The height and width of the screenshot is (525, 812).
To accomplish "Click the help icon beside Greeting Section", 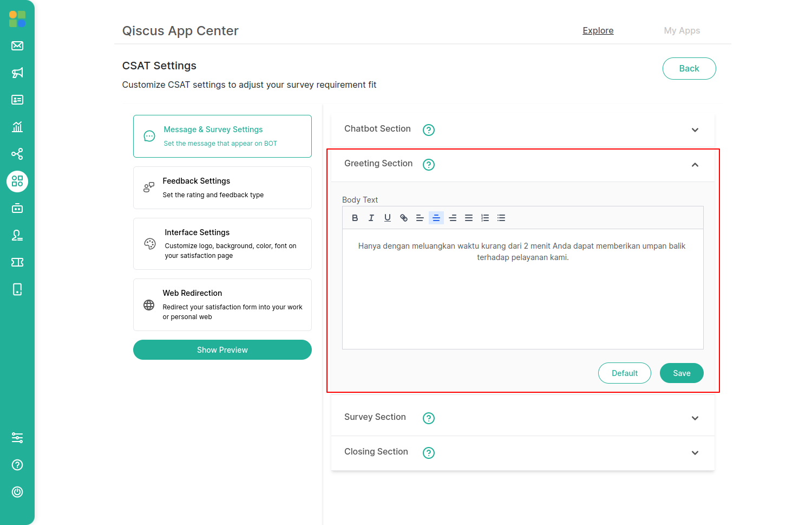I will (x=429, y=165).
